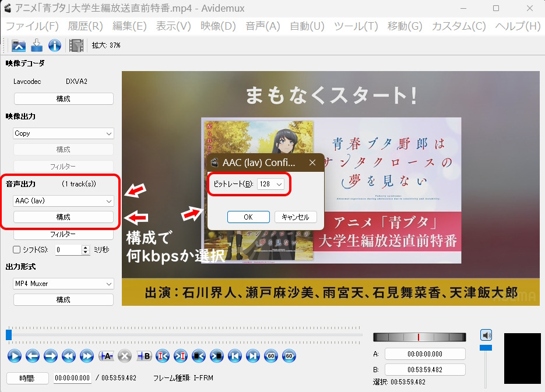Click the フレーム種類: I-FRM label
The image size is (545, 392).
(183, 378)
